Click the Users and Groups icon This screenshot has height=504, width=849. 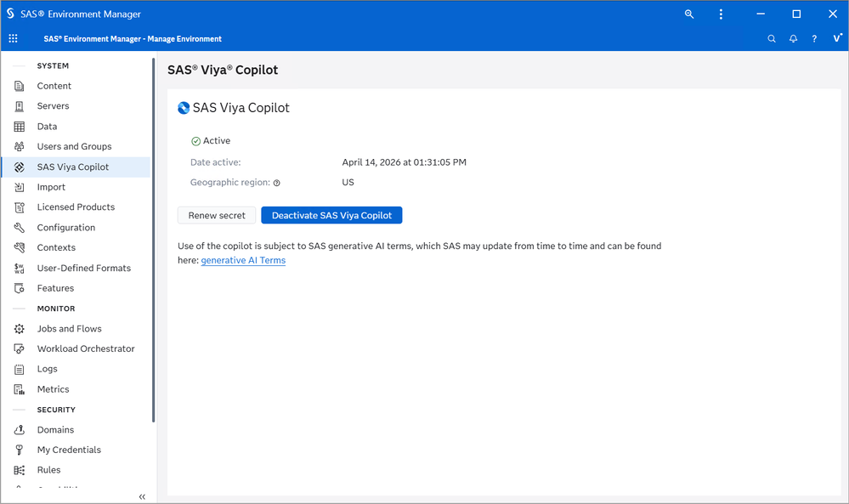point(19,147)
